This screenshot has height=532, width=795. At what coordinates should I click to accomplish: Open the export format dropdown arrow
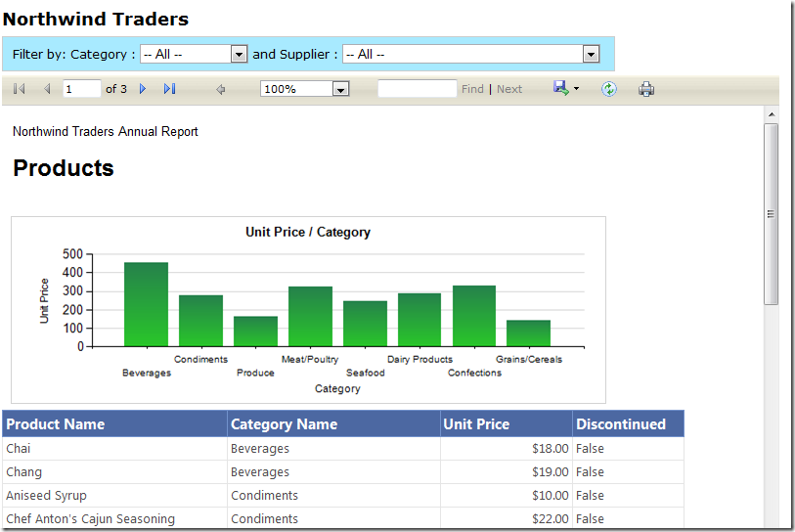pyautogui.click(x=577, y=89)
